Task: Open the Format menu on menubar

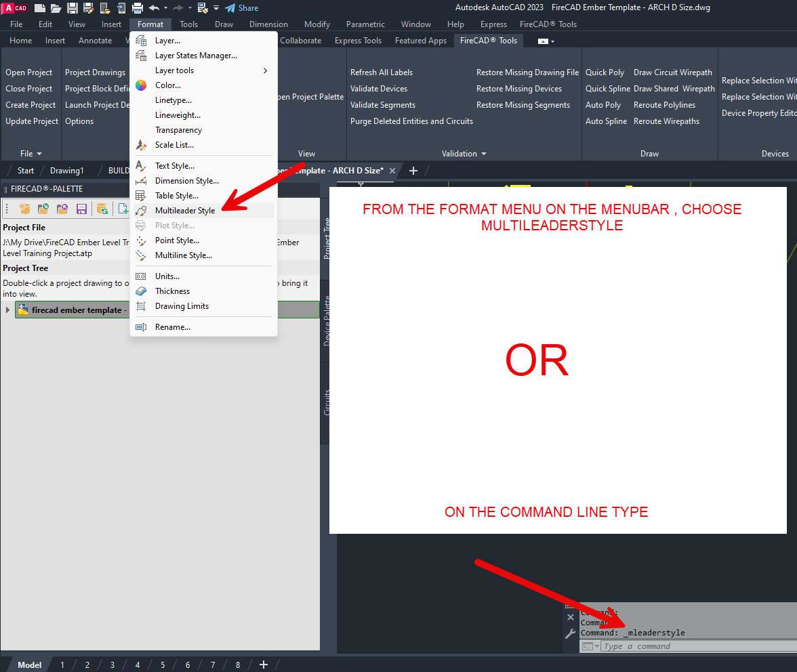Action: (x=150, y=24)
